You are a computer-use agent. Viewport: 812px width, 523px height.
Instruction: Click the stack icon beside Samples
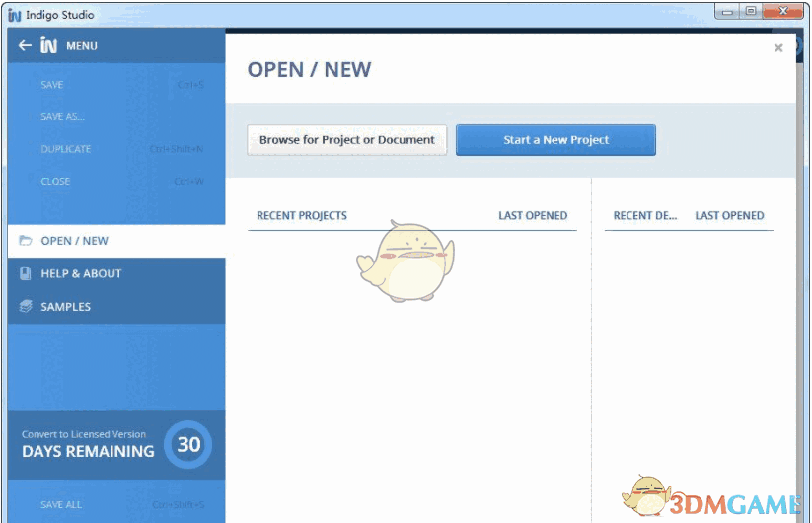(26, 306)
